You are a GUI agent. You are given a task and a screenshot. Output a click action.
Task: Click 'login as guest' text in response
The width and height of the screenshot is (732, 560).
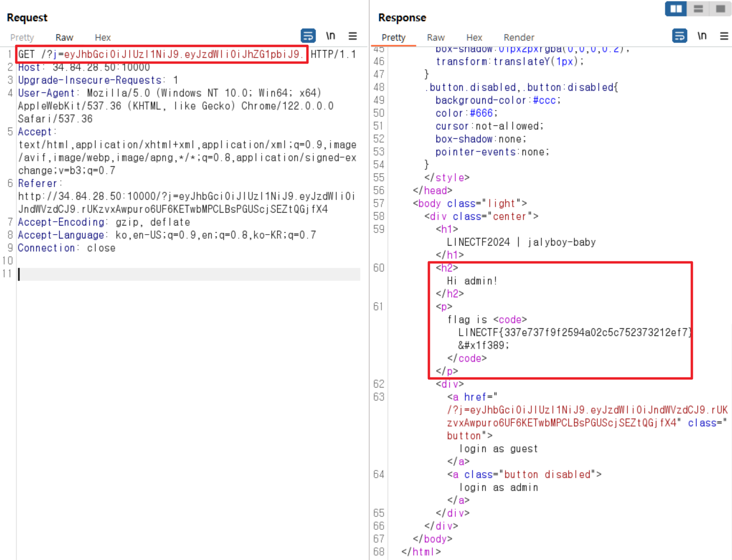(498, 449)
